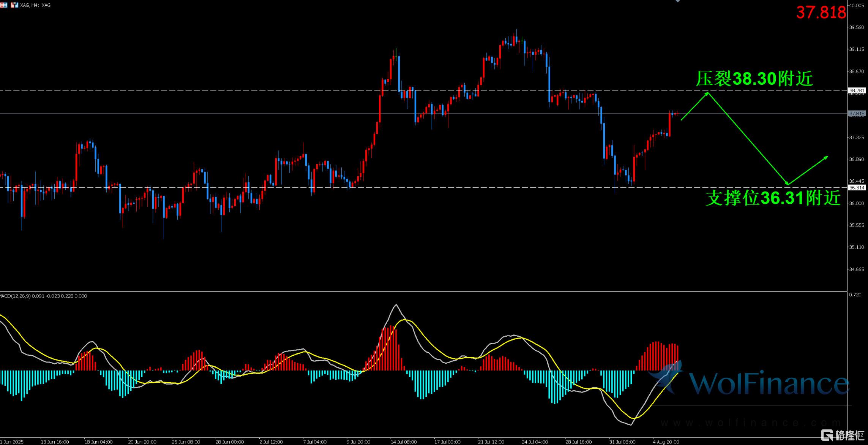The width and height of the screenshot is (868, 445).
Task: Click the 14 Jul 08:00 time label
Action: (404, 442)
